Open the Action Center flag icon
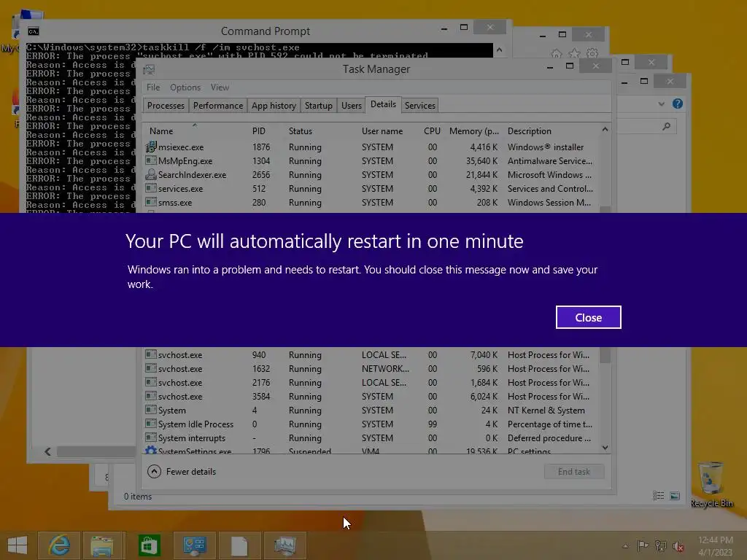The image size is (747, 560). [x=643, y=545]
